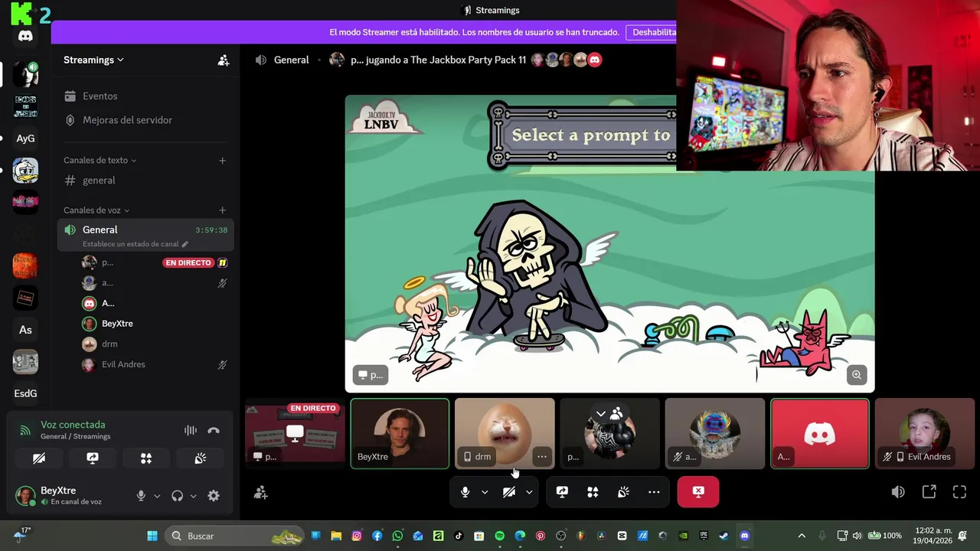Mute microphone in call control bar
This screenshot has height=551, width=980.
[465, 492]
